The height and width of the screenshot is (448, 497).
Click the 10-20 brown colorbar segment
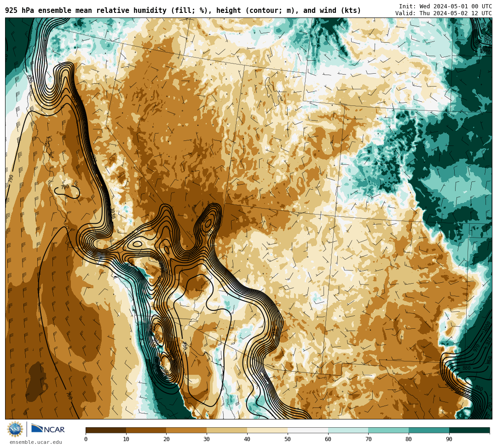pos(146,430)
